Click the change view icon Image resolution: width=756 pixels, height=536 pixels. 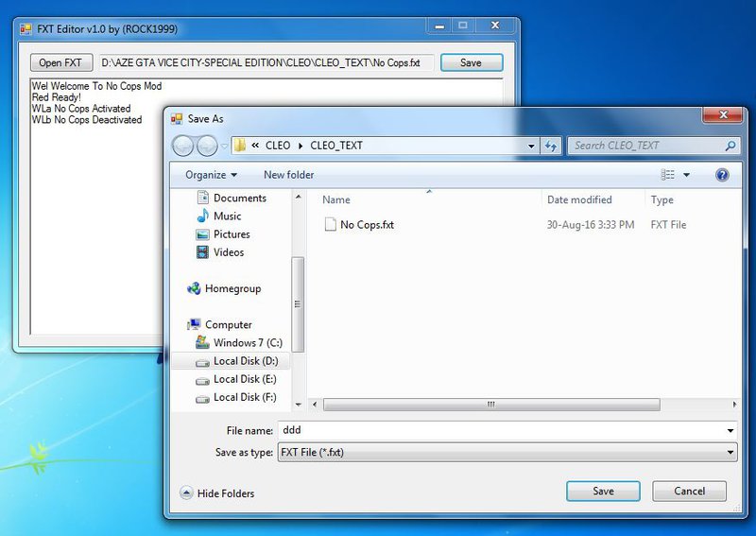point(667,175)
